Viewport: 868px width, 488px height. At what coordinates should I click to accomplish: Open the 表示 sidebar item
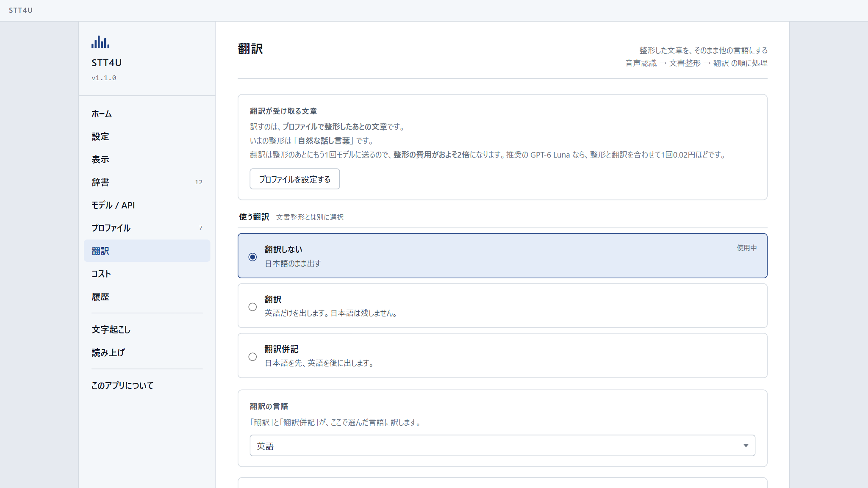coord(147,159)
